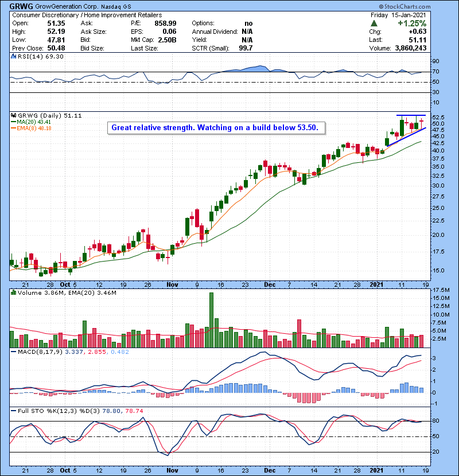This screenshot has width=459, height=476.
Task: Click the 90 level label on RSI axis
Action: click(x=435, y=61)
